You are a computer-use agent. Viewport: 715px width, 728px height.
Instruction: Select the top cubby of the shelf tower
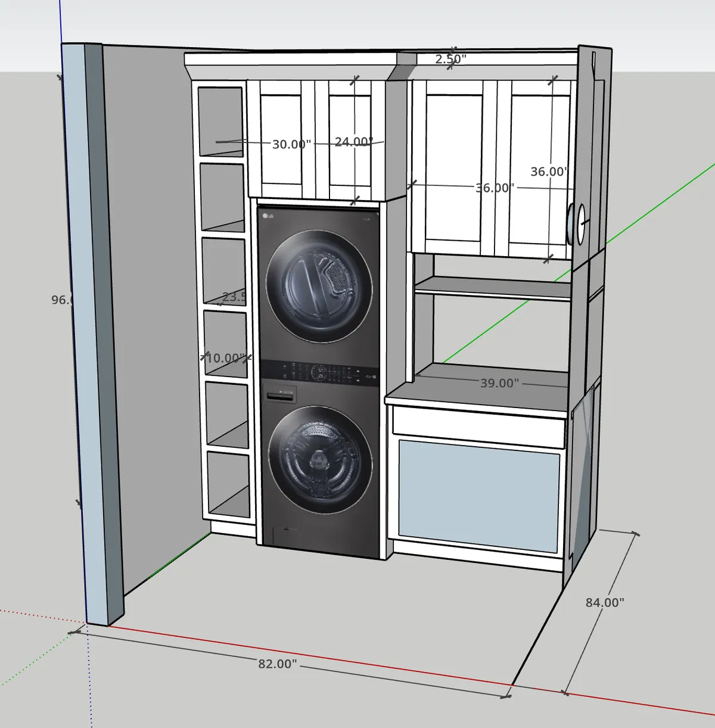(220, 122)
